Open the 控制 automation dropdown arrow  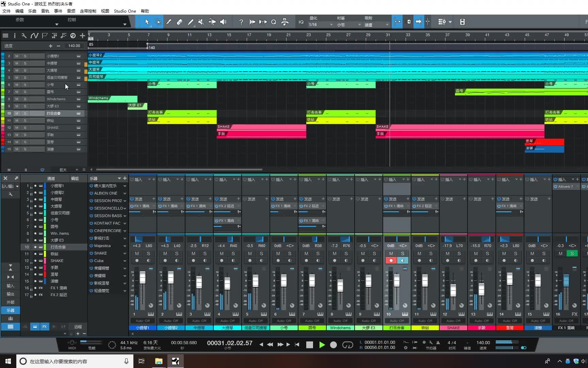tap(125, 24)
